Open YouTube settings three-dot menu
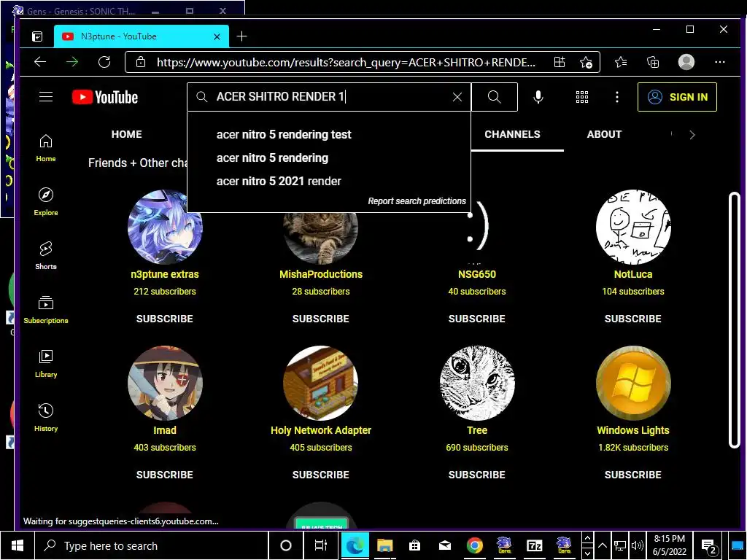This screenshot has width=747, height=560. coord(617,97)
